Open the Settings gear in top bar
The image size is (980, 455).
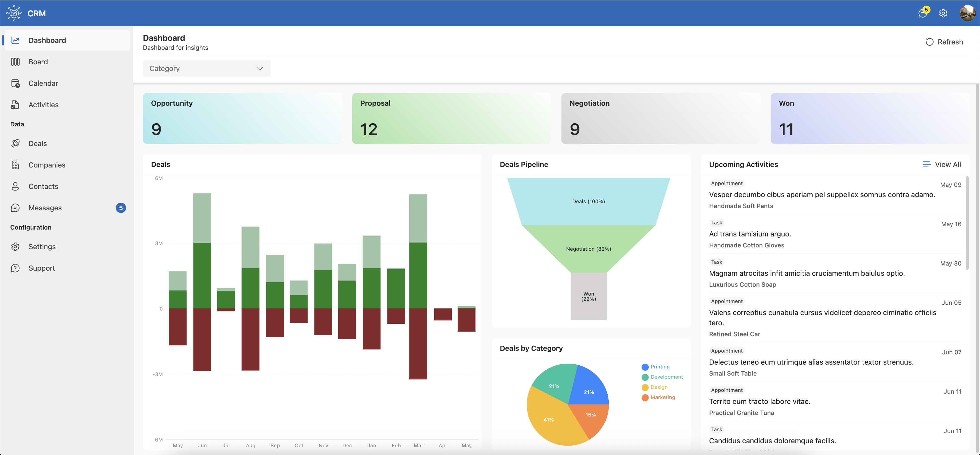tap(943, 13)
